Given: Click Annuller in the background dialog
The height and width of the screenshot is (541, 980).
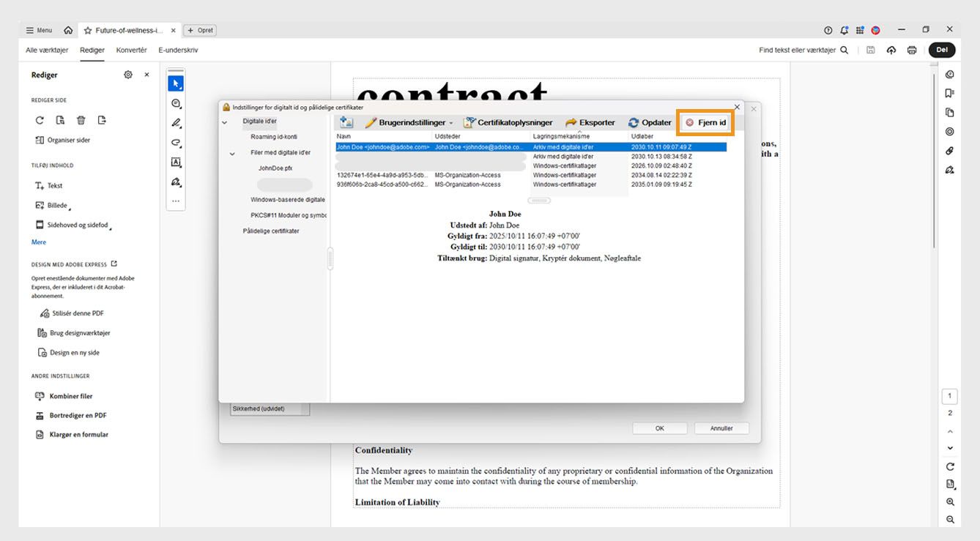Looking at the screenshot, I should coord(721,428).
